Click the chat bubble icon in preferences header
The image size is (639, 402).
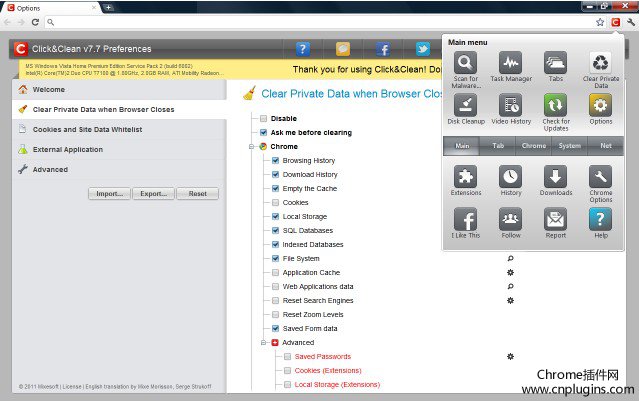tap(343, 49)
